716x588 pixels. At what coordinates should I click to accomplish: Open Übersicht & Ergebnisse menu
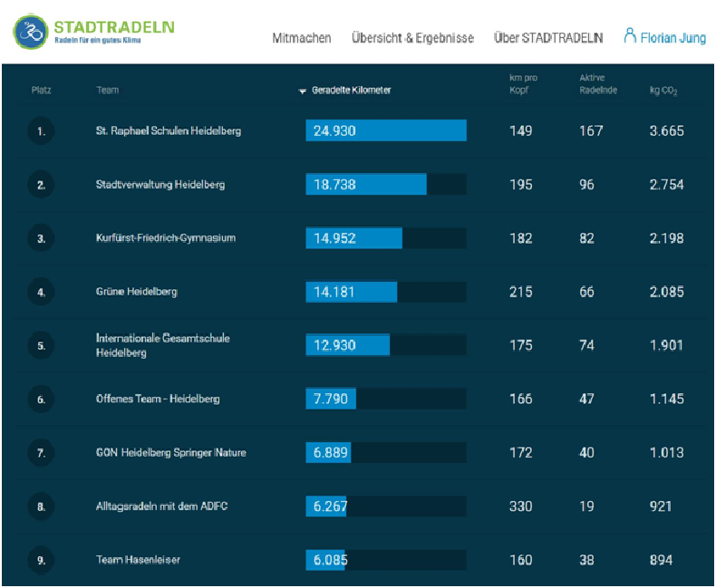click(412, 37)
